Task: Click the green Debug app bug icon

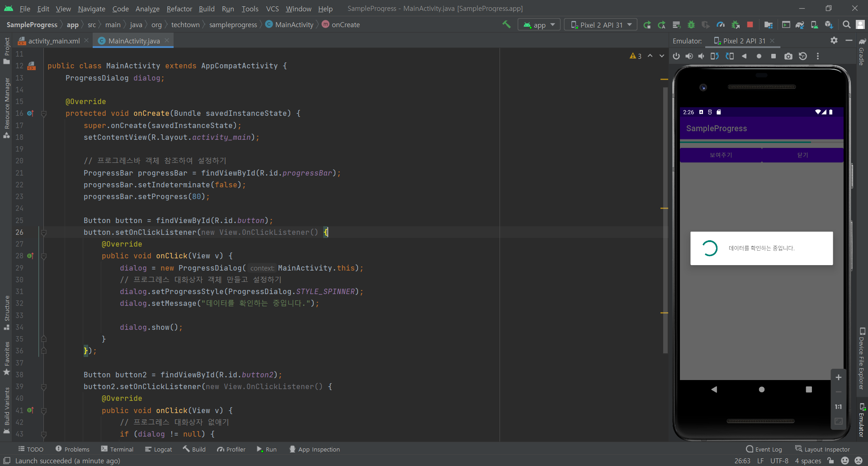Action: [691, 25]
